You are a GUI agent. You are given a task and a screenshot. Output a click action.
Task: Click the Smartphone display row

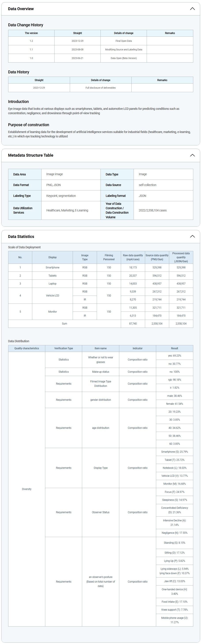(53, 268)
